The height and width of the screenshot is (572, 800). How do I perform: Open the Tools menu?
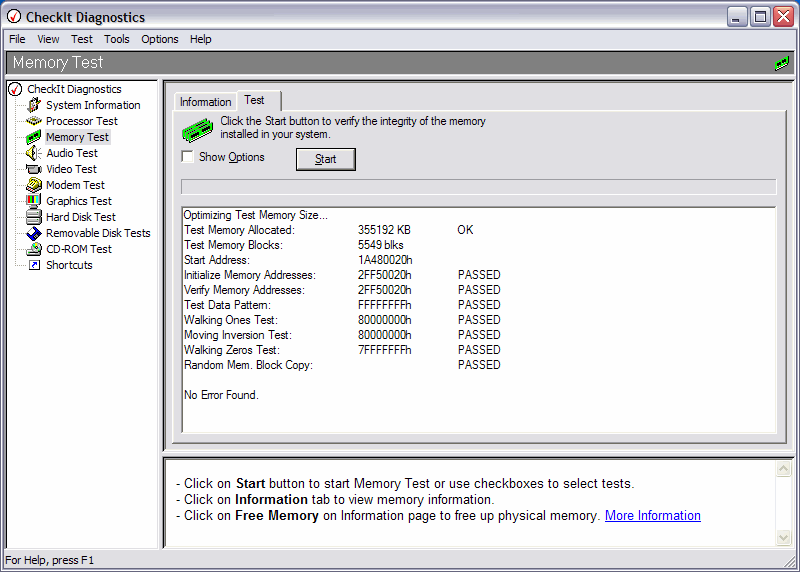pyautogui.click(x=117, y=39)
